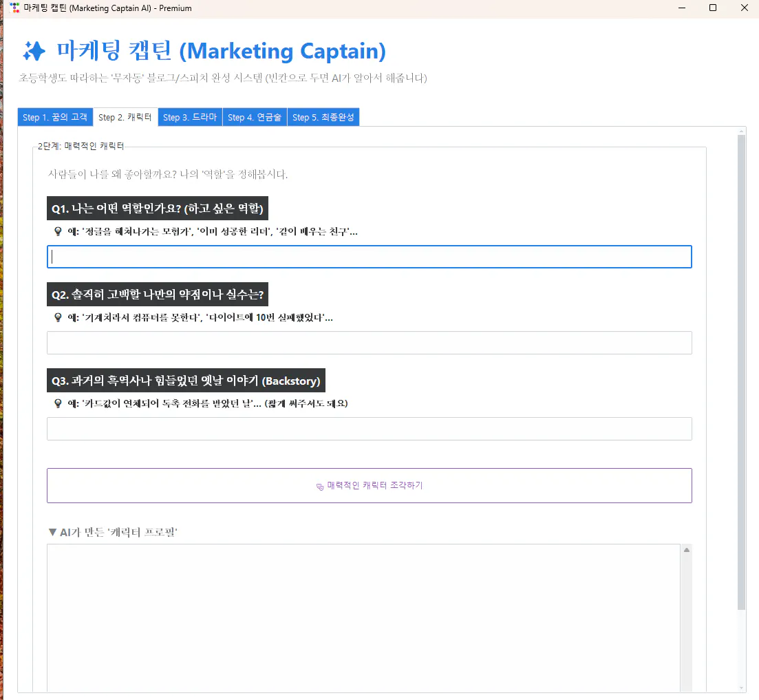
Task: Click the sculpting icon inside the character button
Action: pyautogui.click(x=319, y=486)
